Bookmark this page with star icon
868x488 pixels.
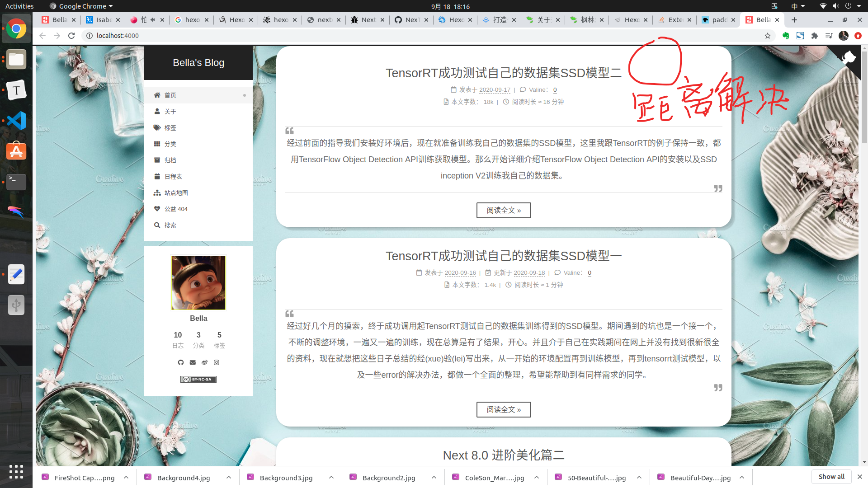[768, 36]
